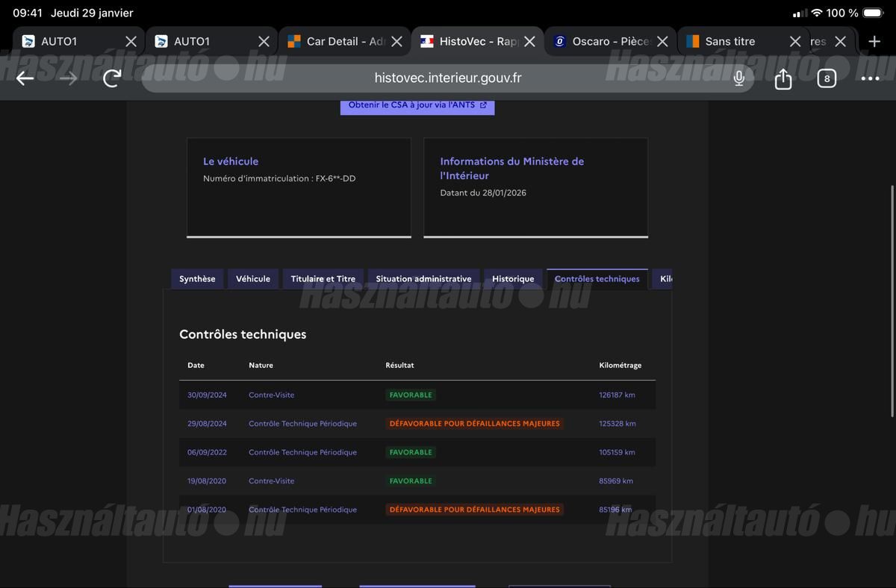Open the Situation administrative tab
Screen dimensions: 896x588
tap(423, 279)
